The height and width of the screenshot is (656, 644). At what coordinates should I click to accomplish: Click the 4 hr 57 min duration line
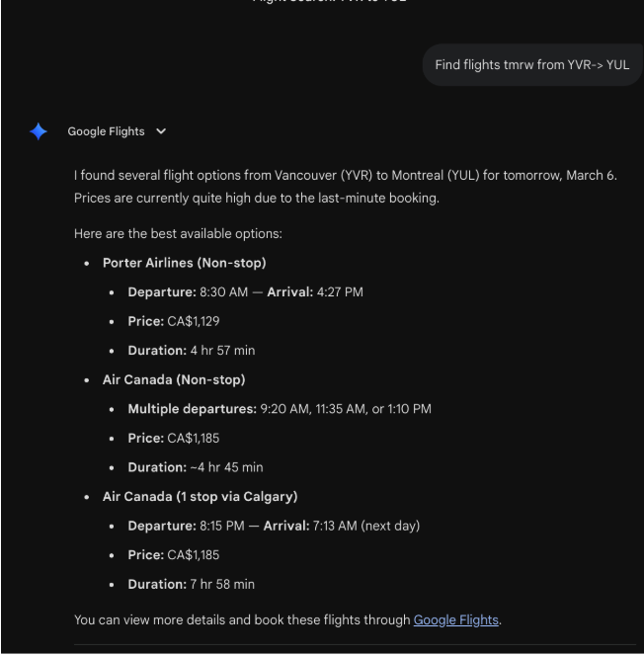coord(192,350)
